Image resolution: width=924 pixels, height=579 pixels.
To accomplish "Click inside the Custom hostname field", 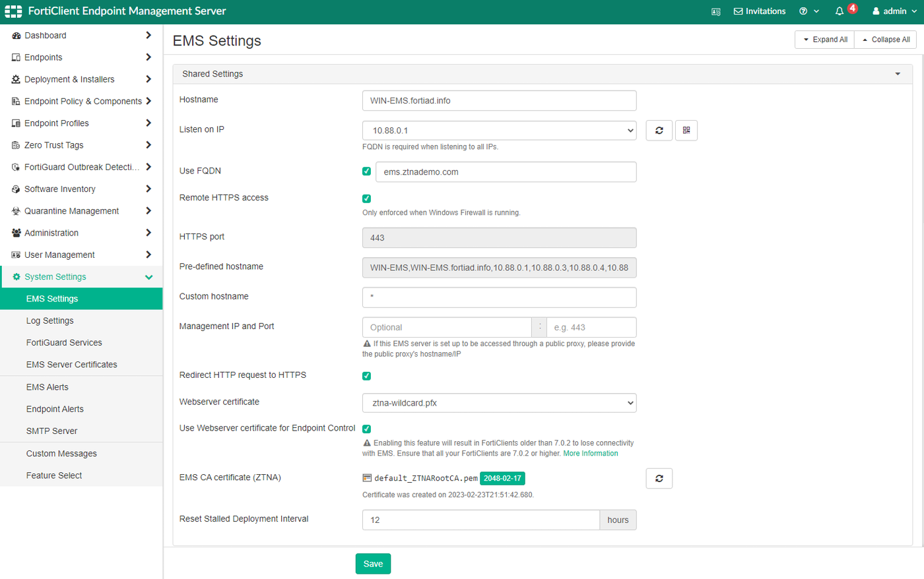I will point(498,297).
